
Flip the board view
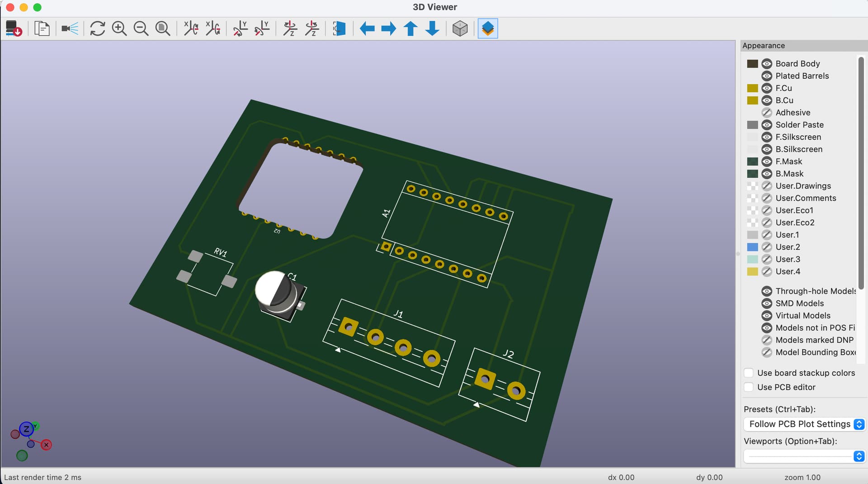(339, 28)
